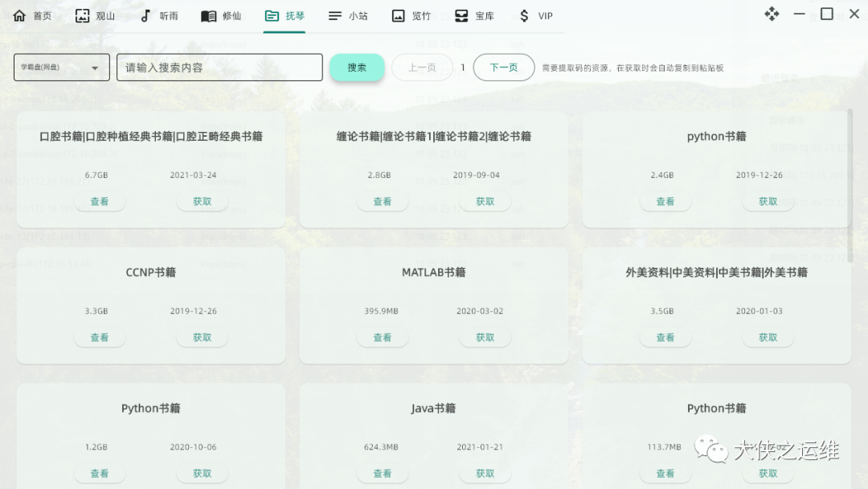
Task: Click the MATLAB书籍 card title
Action: pyautogui.click(x=434, y=273)
